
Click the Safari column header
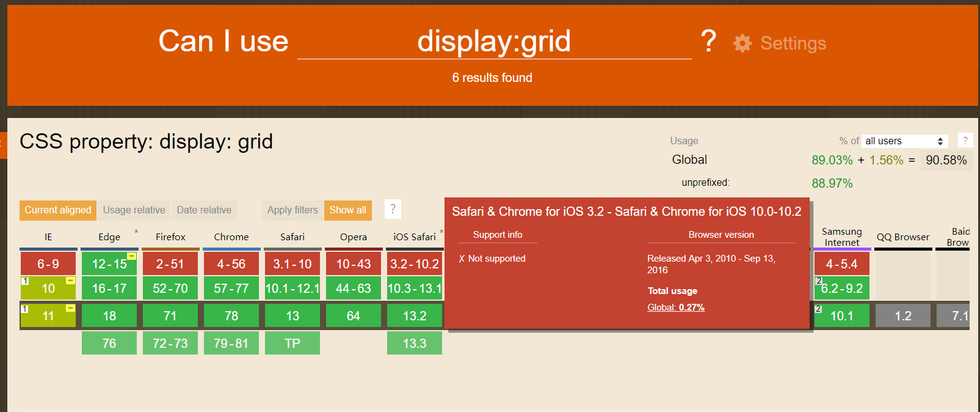[x=292, y=237]
